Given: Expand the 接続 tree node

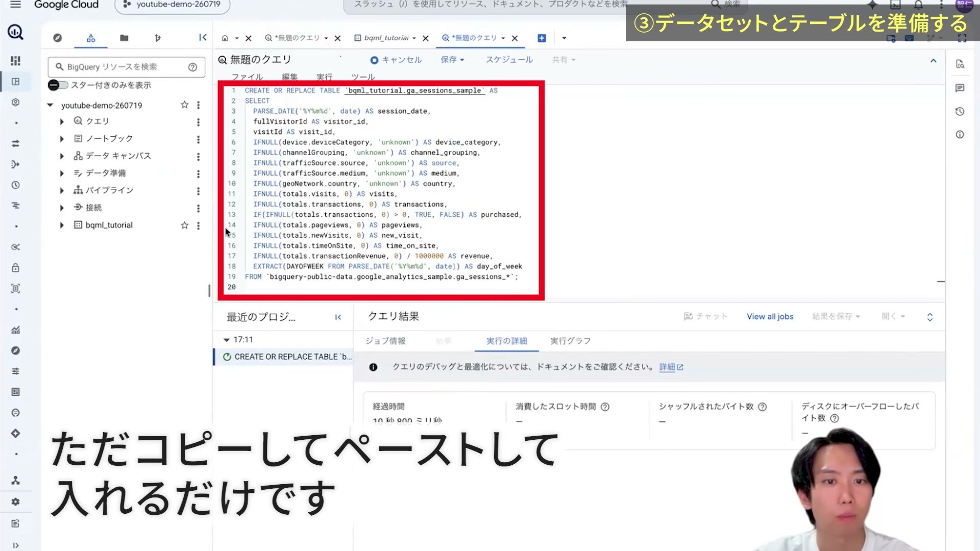Looking at the screenshot, I should pos(62,208).
